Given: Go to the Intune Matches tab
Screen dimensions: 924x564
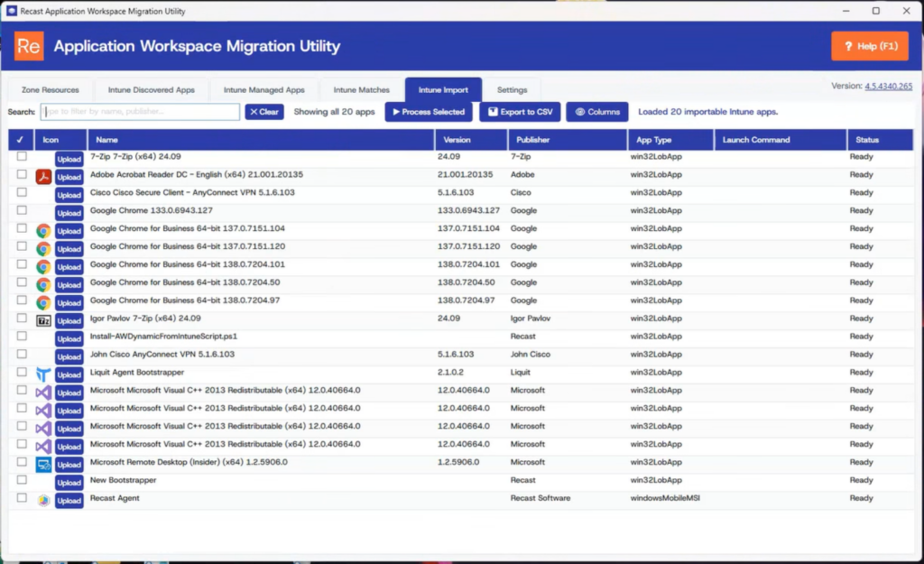Looking at the screenshot, I should pyautogui.click(x=361, y=89).
